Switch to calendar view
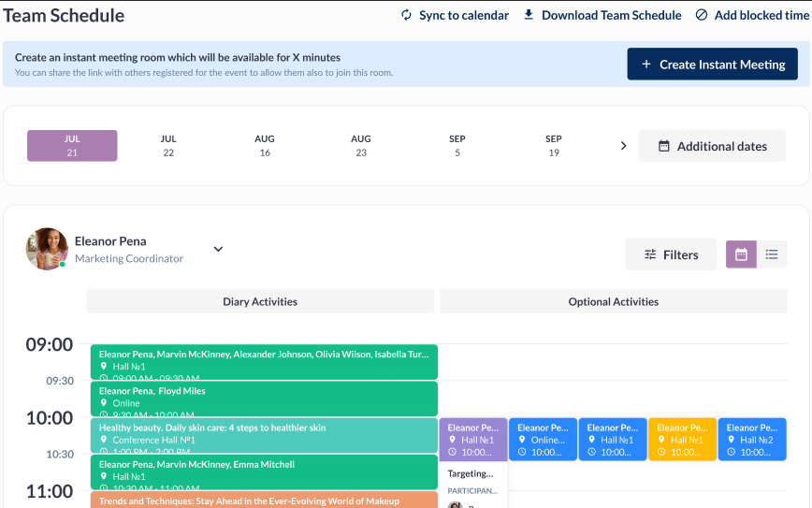The height and width of the screenshot is (508, 812). tap(741, 254)
